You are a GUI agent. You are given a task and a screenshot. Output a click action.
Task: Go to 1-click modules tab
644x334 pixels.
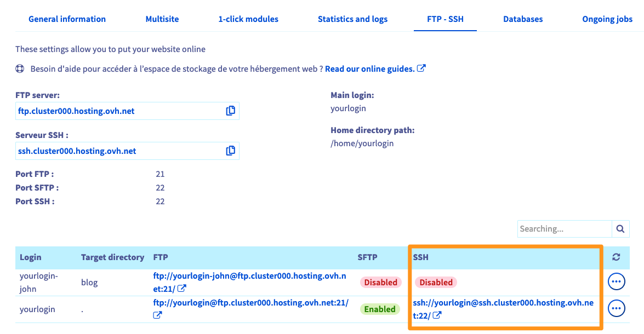248,19
